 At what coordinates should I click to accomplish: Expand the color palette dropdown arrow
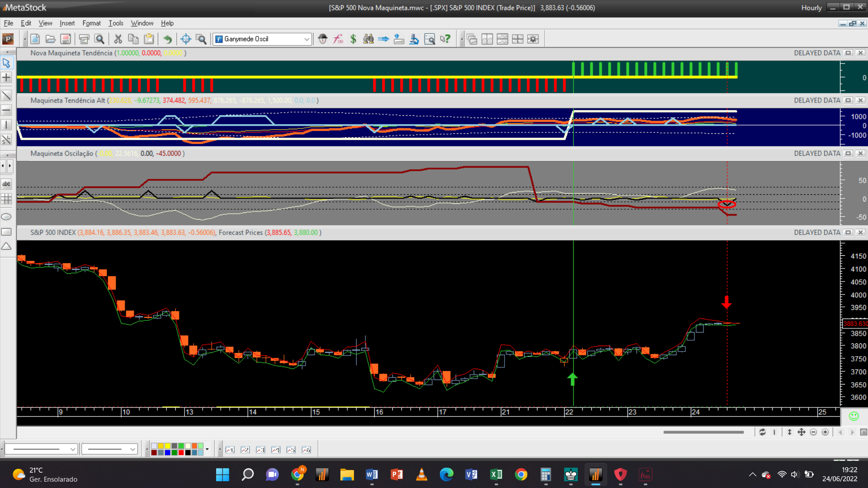point(207,449)
